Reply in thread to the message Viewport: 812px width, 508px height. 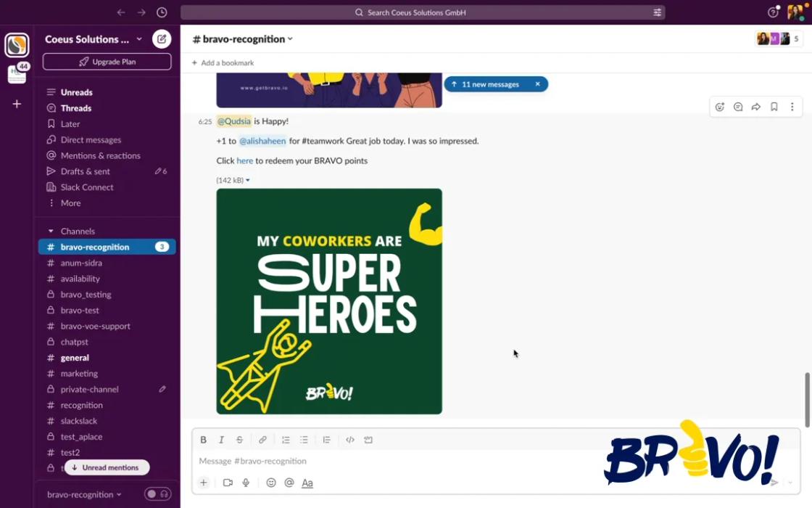pos(738,107)
